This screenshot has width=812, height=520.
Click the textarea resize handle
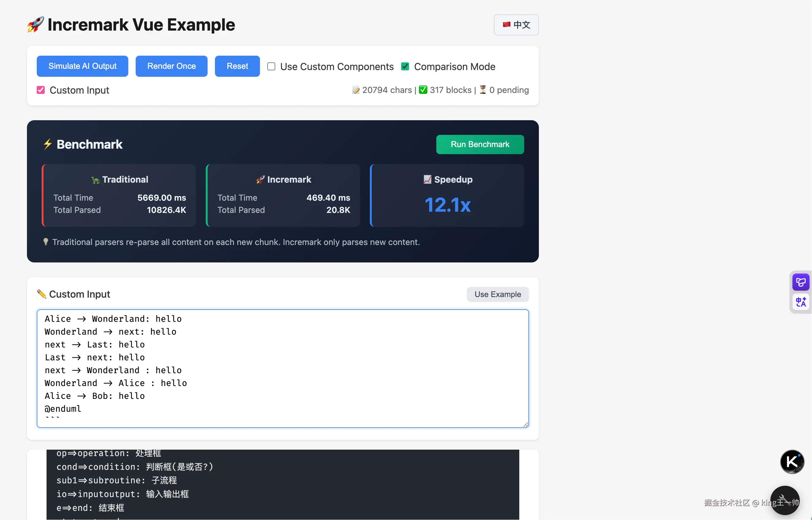coord(525,425)
